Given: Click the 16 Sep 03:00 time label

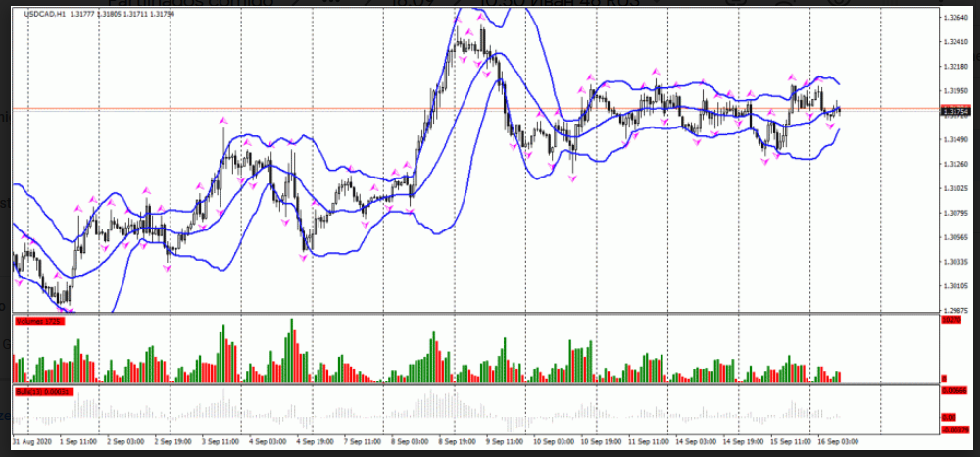Looking at the screenshot, I should pyautogui.click(x=839, y=443).
